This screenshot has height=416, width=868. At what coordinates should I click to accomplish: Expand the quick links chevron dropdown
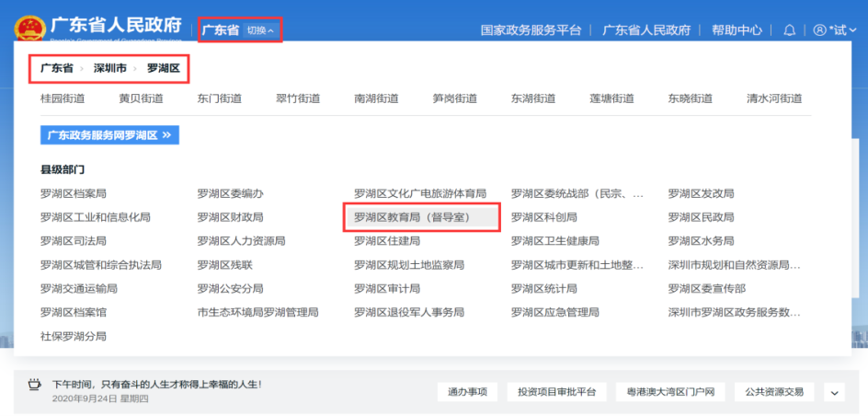(834, 392)
